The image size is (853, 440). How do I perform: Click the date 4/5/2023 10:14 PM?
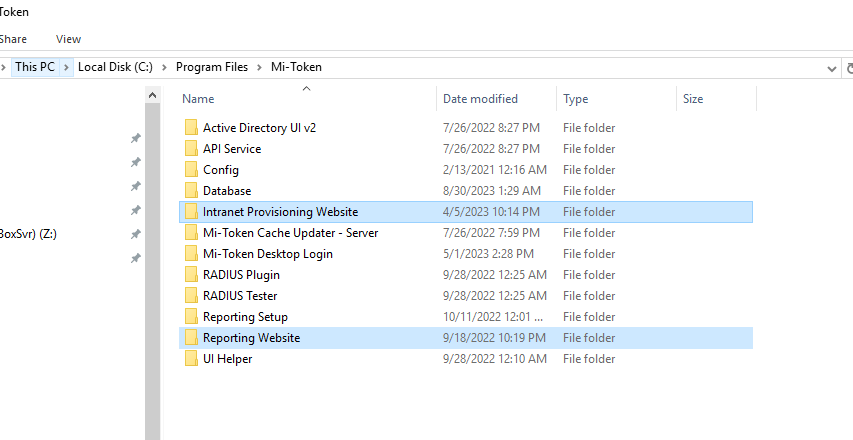click(x=491, y=212)
